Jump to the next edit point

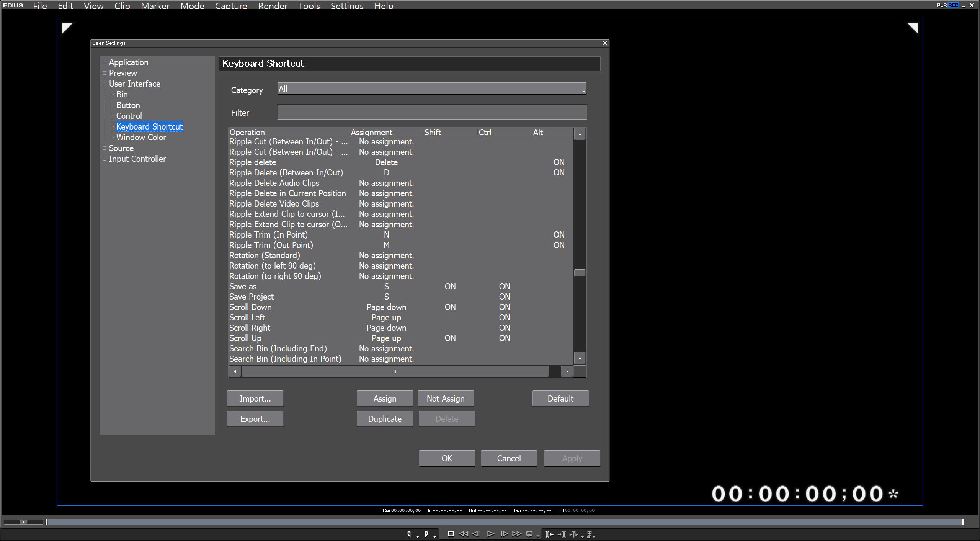pos(562,534)
